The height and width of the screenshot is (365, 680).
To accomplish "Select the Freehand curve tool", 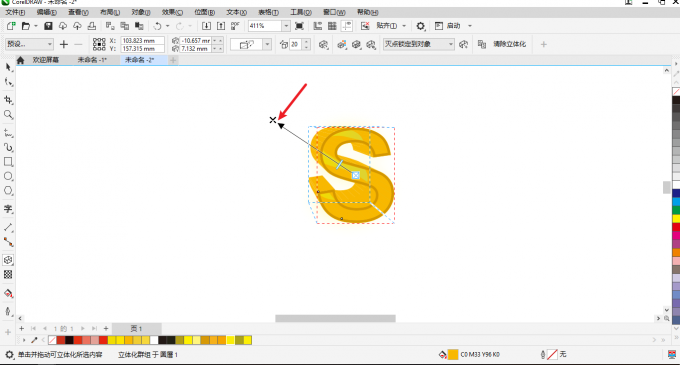I will coord(8,133).
